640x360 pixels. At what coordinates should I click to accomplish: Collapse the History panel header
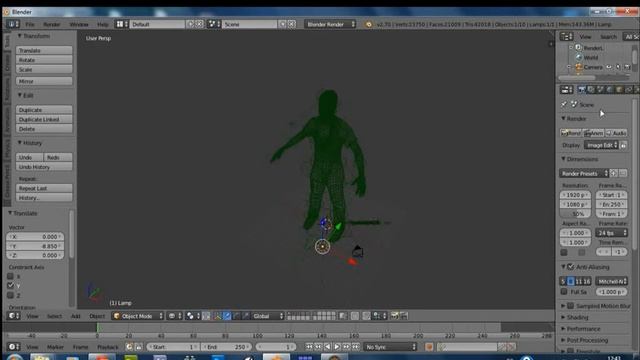click(x=30, y=143)
